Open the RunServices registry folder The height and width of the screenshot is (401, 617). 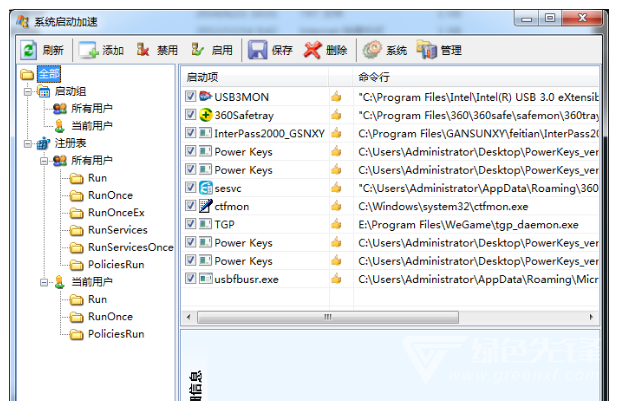pyautogui.click(x=118, y=230)
